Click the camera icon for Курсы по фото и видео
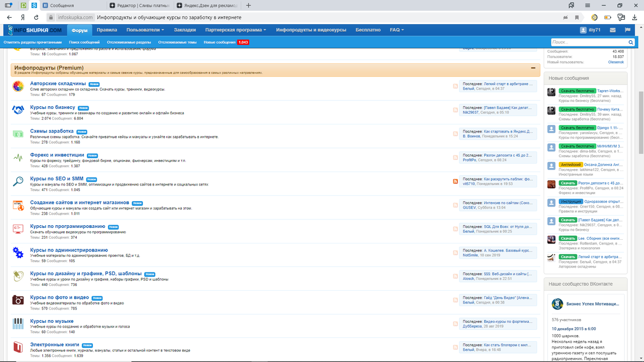The height and width of the screenshot is (362, 644). (18, 300)
